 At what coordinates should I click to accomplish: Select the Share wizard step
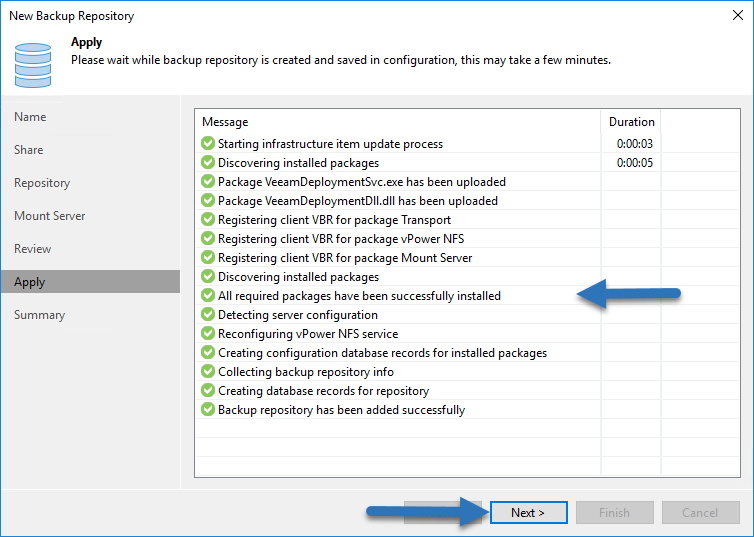pos(28,150)
